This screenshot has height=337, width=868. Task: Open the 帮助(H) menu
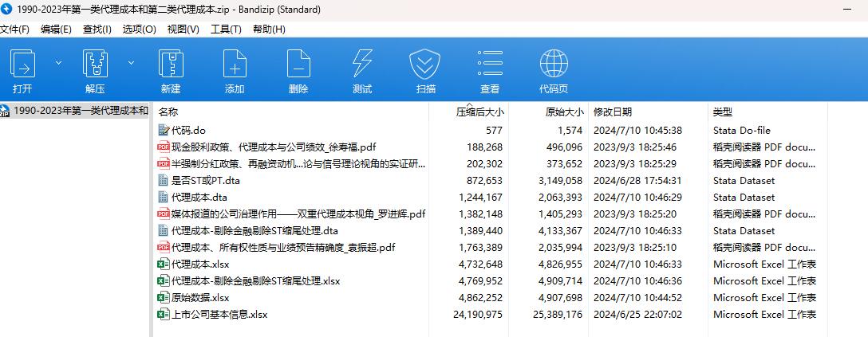269,29
